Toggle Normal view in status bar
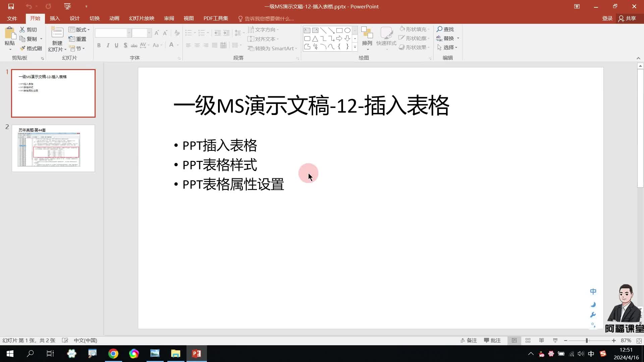Image resolution: width=644 pixels, height=362 pixels. 514,341
